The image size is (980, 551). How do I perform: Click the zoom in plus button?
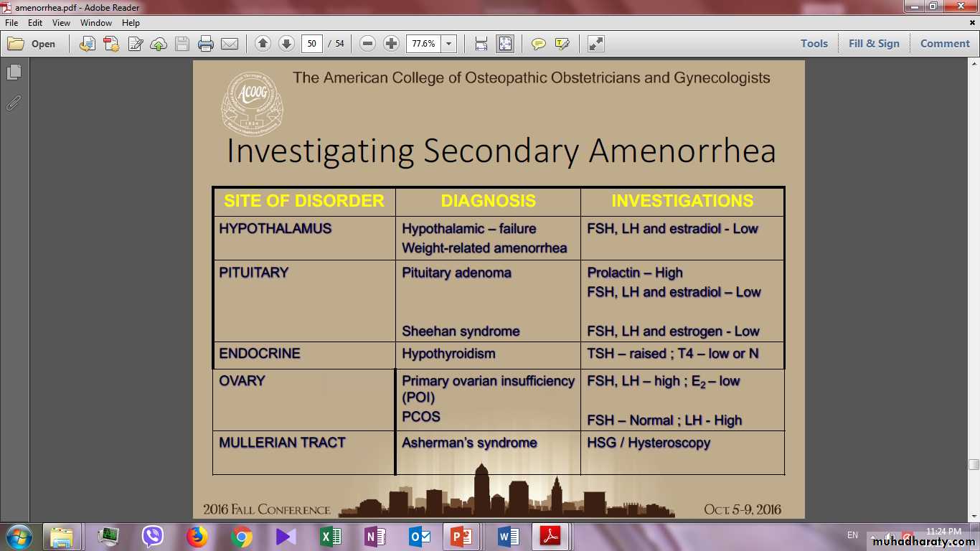point(391,44)
